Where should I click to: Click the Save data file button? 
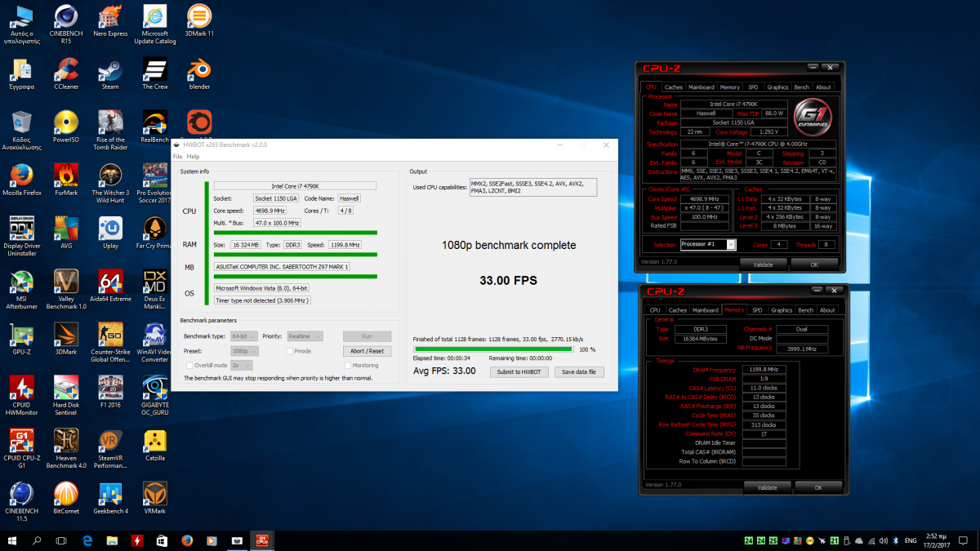click(579, 371)
